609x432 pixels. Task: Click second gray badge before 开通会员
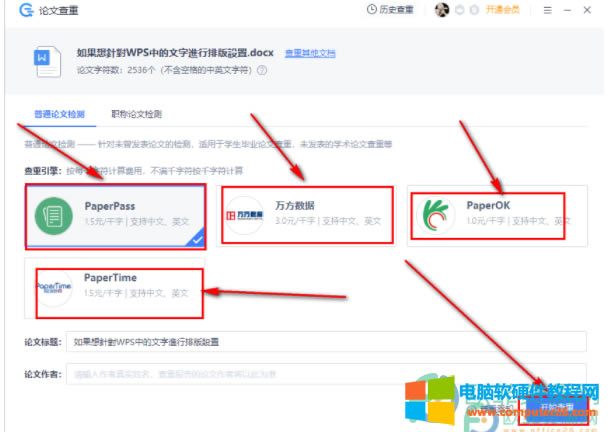point(474,10)
